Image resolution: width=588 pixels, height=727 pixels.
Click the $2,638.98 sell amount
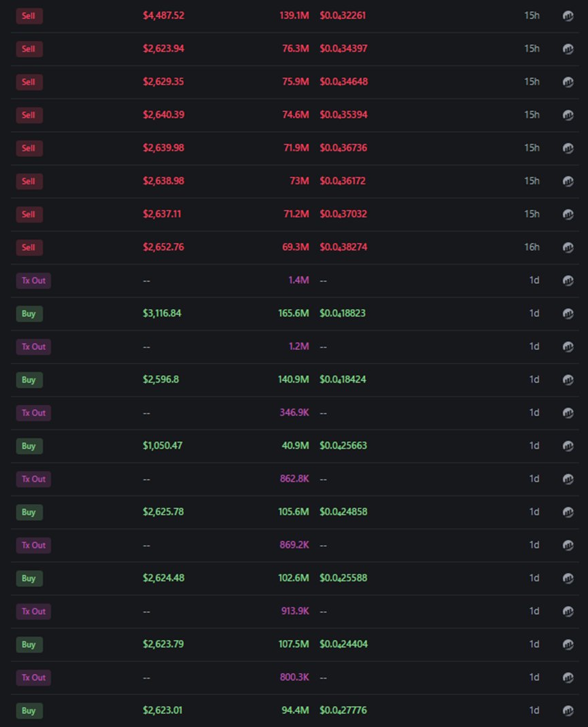[x=163, y=181]
